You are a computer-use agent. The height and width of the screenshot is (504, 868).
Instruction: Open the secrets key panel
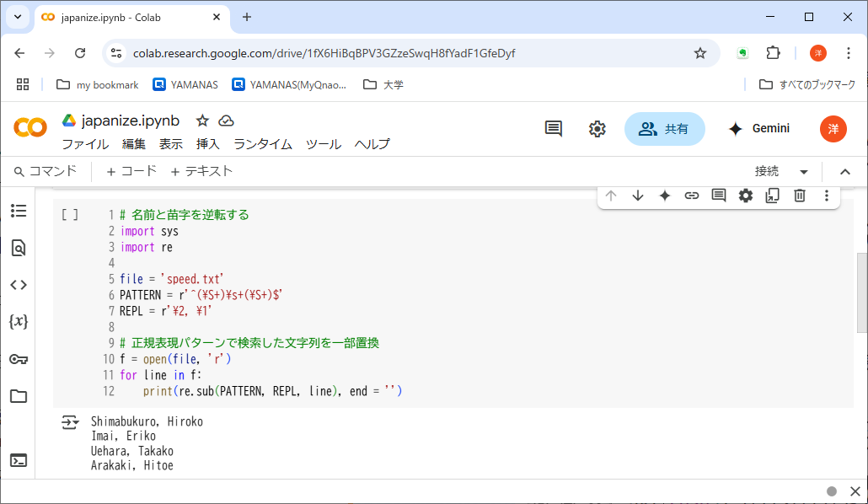[x=19, y=359]
